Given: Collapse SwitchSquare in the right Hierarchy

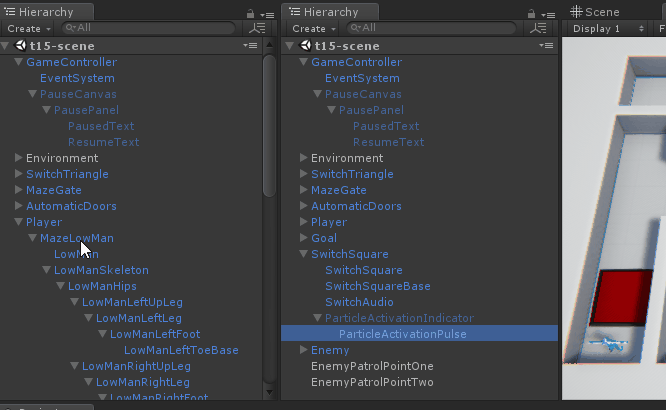Looking at the screenshot, I should [x=303, y=254].
